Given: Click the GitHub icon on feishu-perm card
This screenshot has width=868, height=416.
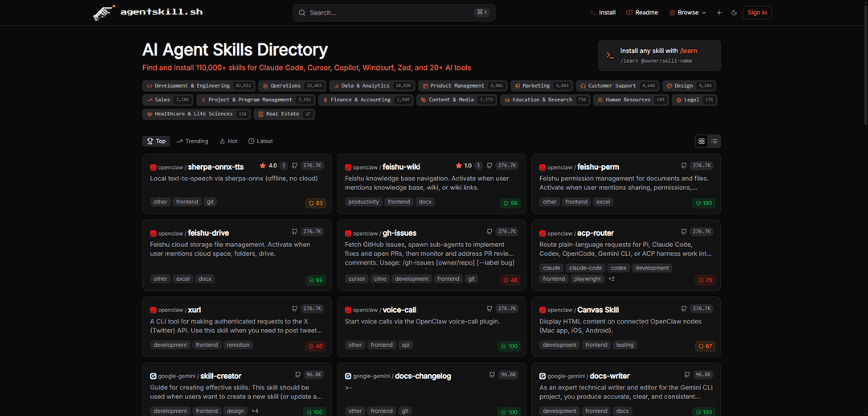Looking at the screenshot, I should 684,165.
